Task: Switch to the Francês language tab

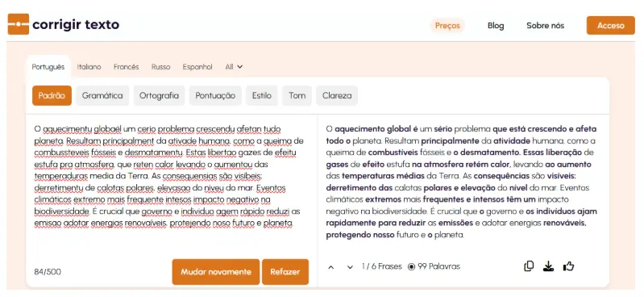Action: [126, 67]
